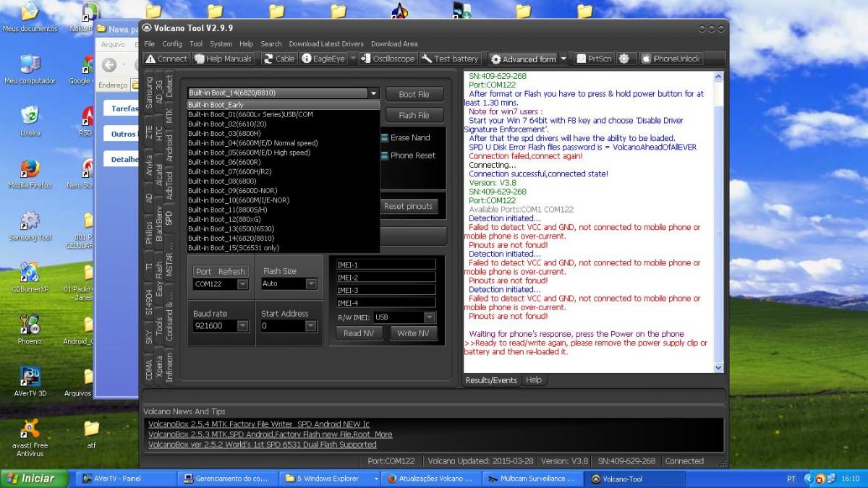Click the IMEI-4 input field
The width and height of the screenshot is (868, 488).
(386, 302)
